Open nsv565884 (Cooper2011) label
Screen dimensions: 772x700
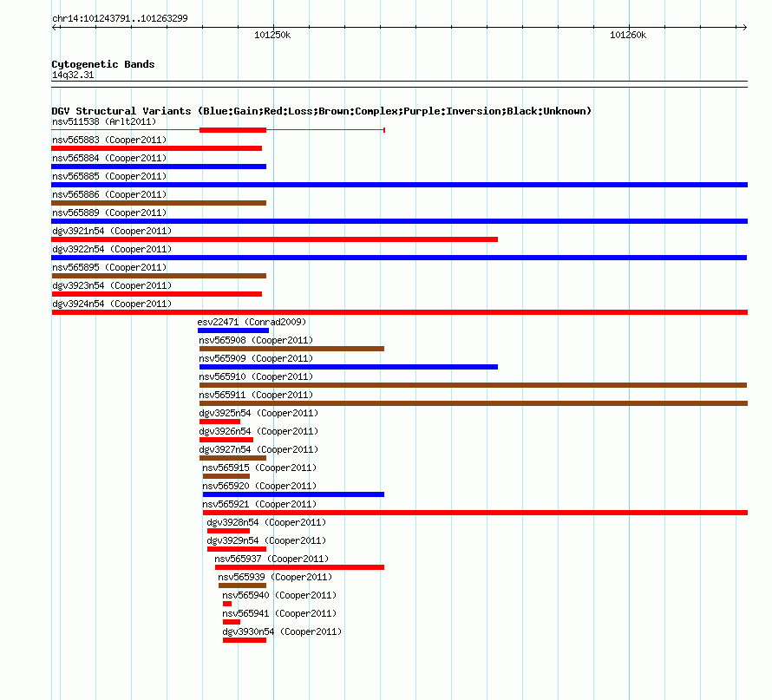109,158
